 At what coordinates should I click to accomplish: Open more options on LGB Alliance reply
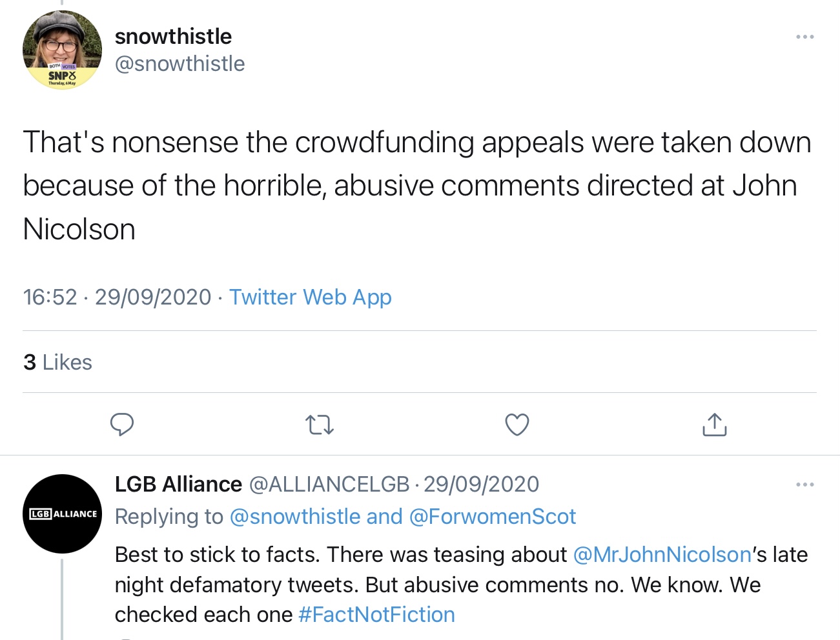coord(804,485)
